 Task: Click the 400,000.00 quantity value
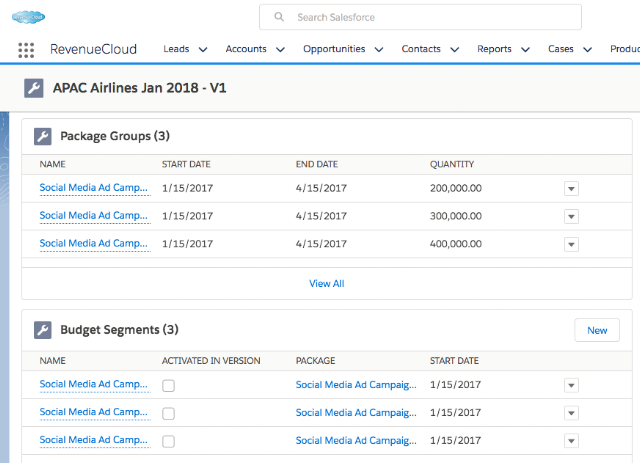456,244
